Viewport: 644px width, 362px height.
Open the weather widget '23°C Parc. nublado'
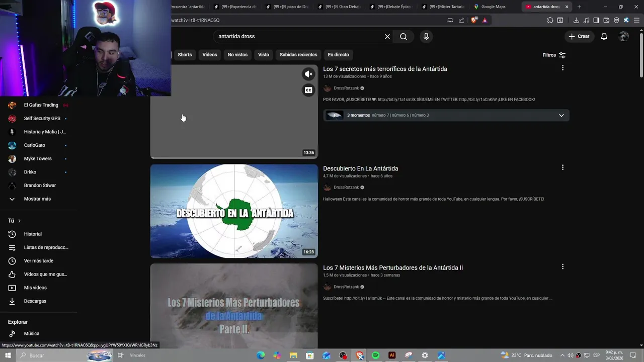[x=526, y=355]
